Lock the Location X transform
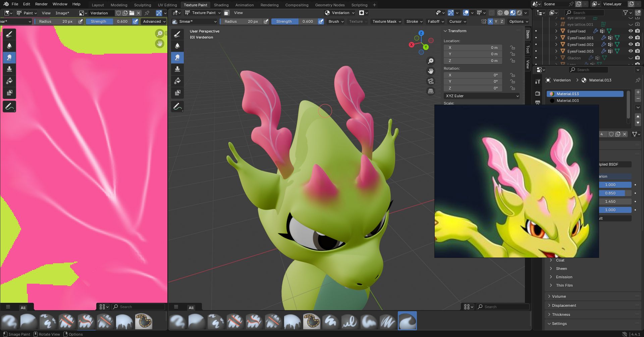 513,48
